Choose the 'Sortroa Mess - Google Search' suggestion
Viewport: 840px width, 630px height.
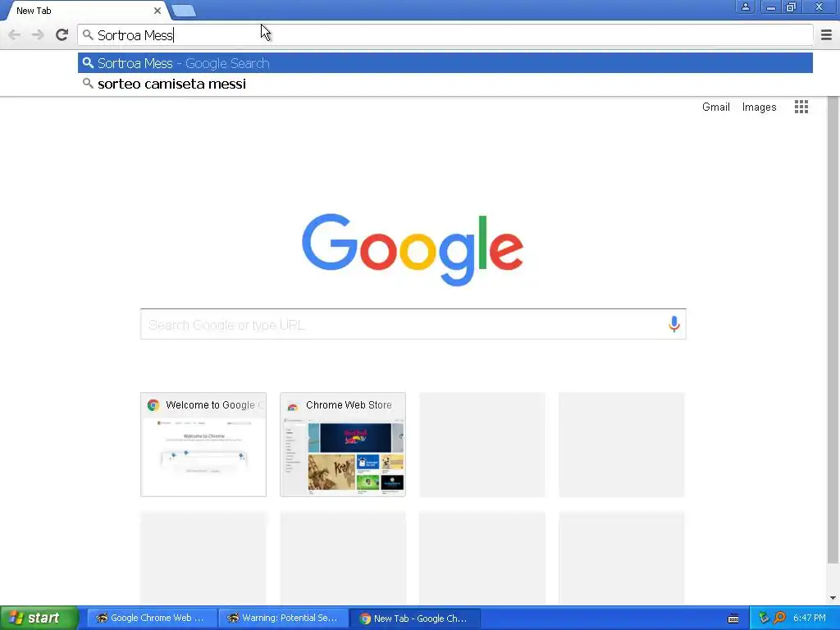[445, 63]
